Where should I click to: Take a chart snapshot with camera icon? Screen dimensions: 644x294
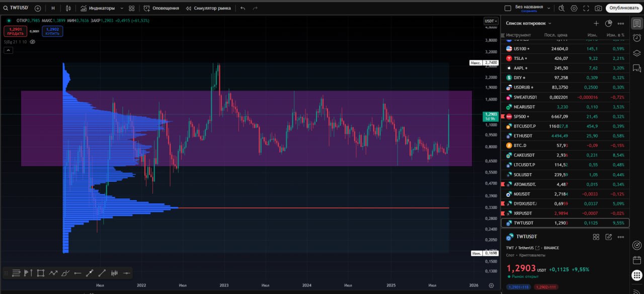pyautogui.click(x=598, y=8)
